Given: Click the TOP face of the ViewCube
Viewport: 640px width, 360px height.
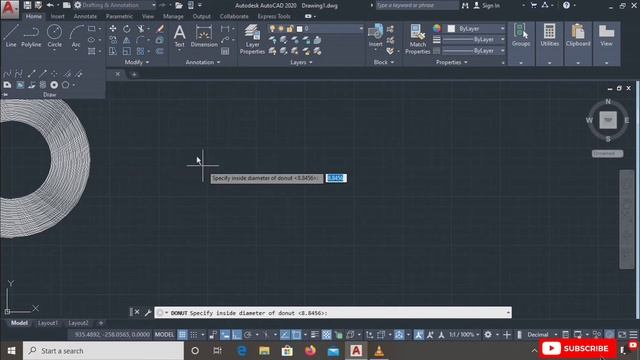Looking at the screenshot, I should (x=608, y=120).
